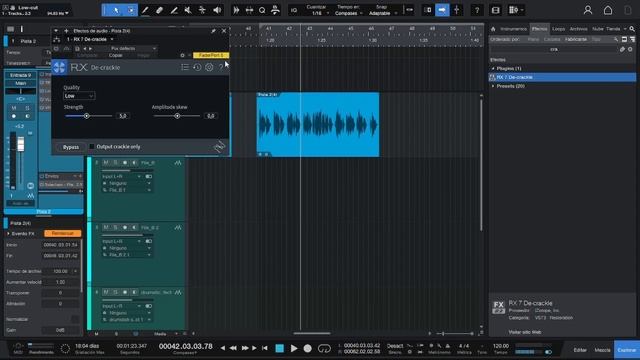
Task: Open the Mezcla view button
Action: coord(602,350)
